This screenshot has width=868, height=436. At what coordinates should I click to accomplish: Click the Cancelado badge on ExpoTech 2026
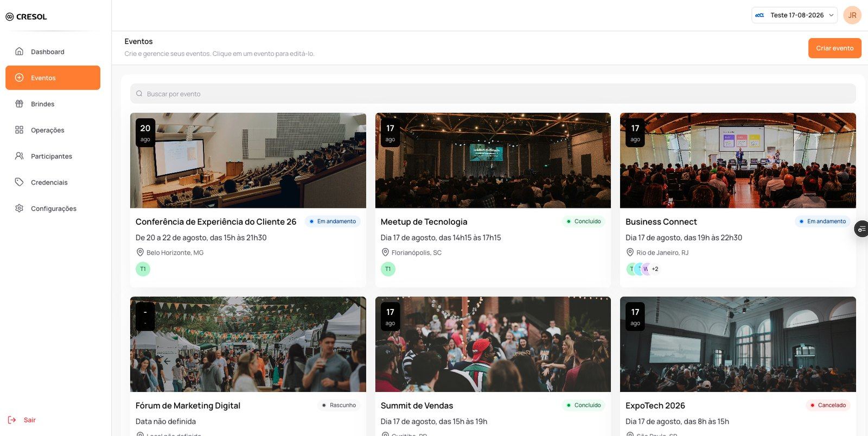[828, 405]
